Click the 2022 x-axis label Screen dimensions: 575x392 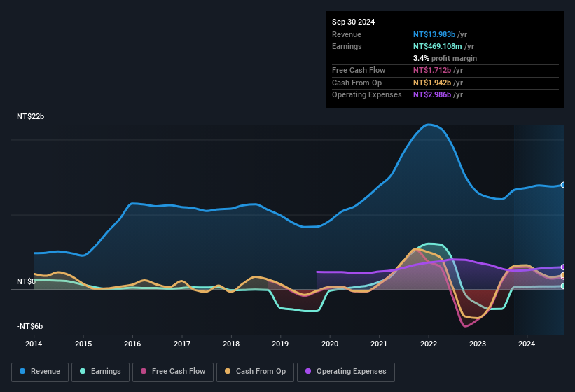429,344
